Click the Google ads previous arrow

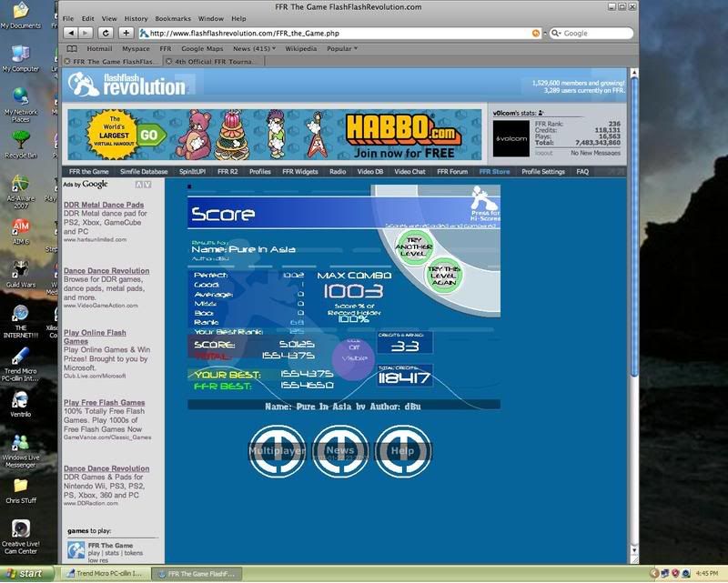click(138, 185)
